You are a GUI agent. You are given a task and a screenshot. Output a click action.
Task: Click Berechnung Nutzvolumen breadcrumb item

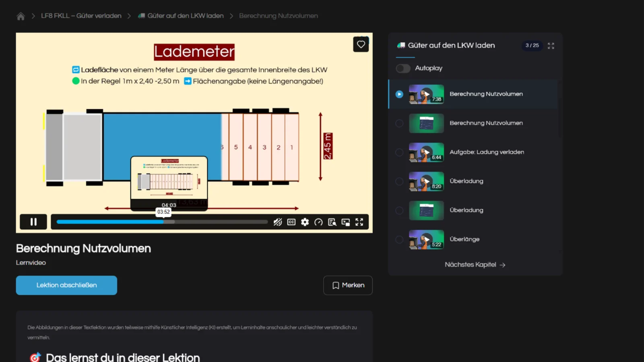[x=279, y=16]
